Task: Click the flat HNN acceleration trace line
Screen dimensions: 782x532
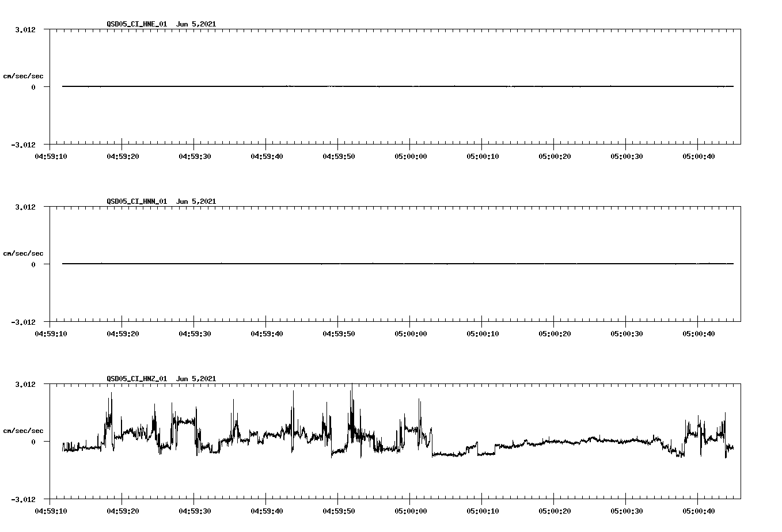Action: tap(398, 264)
